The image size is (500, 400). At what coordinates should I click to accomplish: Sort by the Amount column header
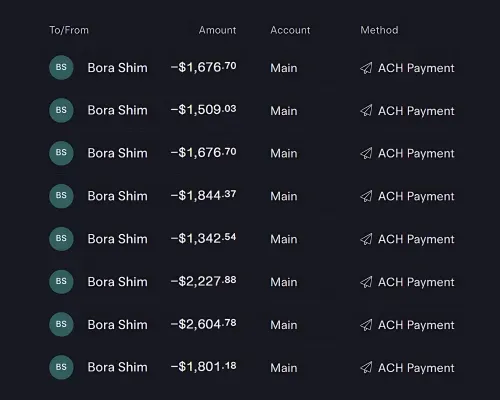[218, 30]
